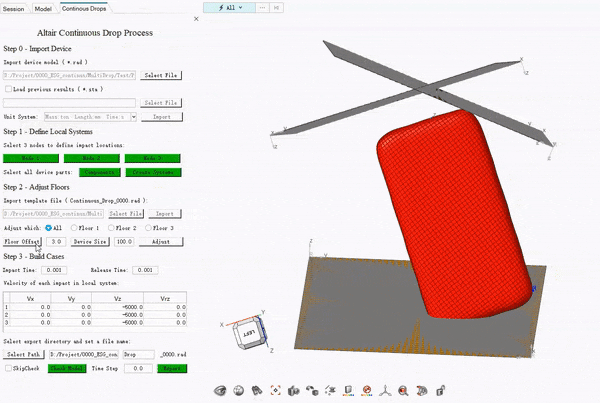
Task: Click the shaded element color-by icon
Action: coord(349,391)
